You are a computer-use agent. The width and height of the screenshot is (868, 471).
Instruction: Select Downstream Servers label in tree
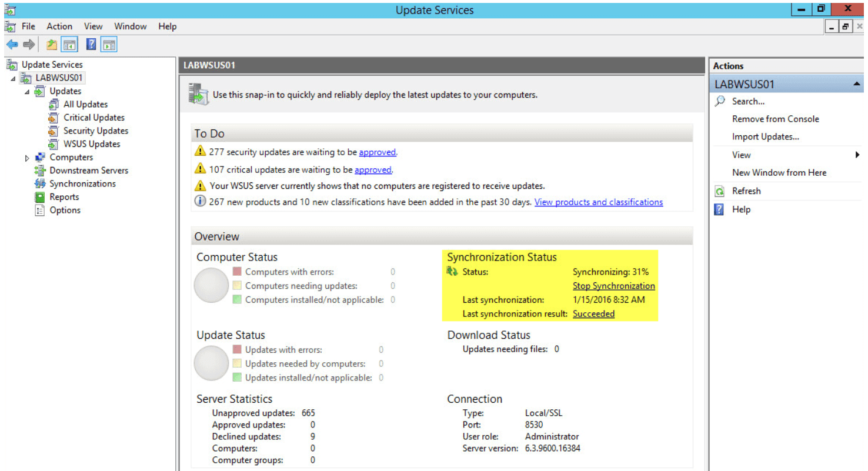(x=89, y=171)
